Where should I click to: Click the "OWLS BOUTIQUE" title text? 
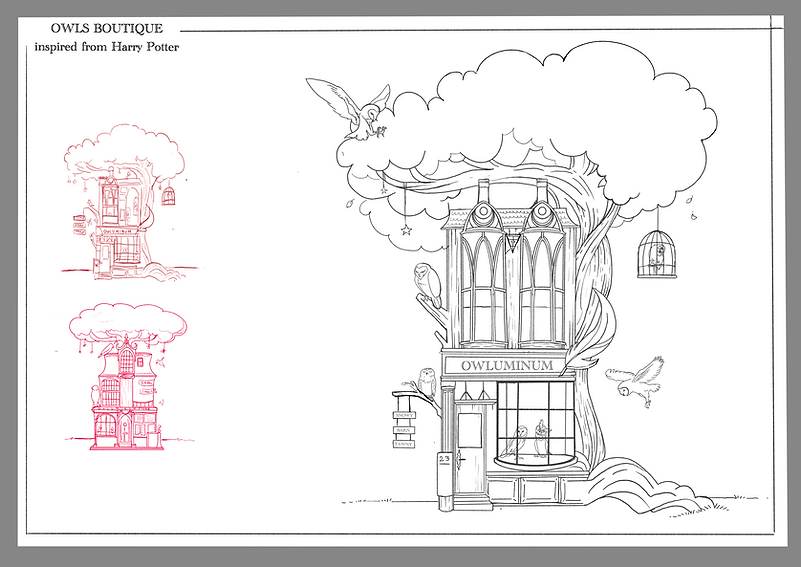(107, 29)
